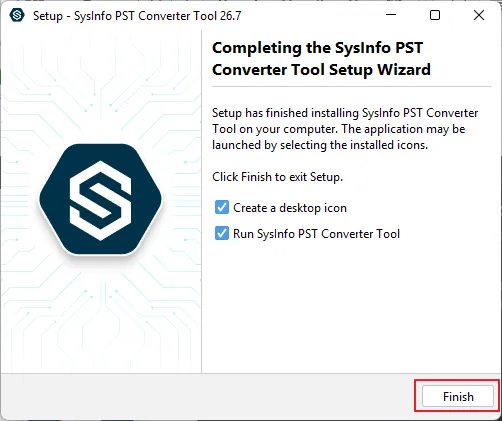Minimize the Setup window

tap(391, 15)
